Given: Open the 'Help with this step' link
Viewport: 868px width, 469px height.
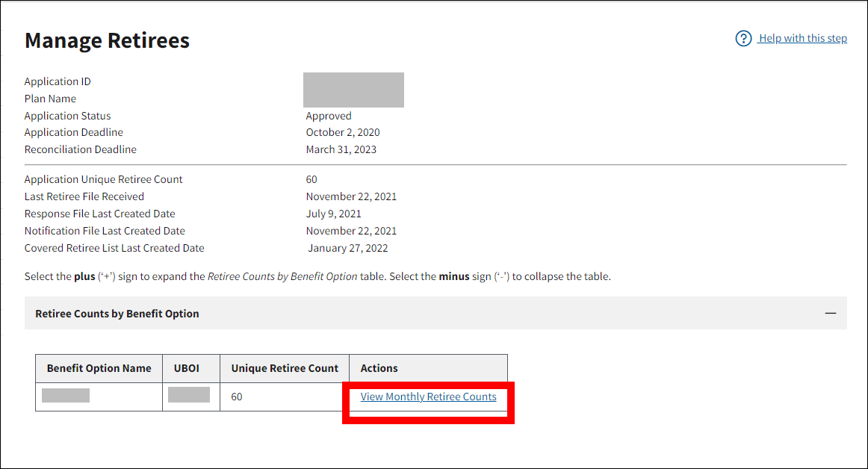Looking at the screenshot, I should 802,39.
